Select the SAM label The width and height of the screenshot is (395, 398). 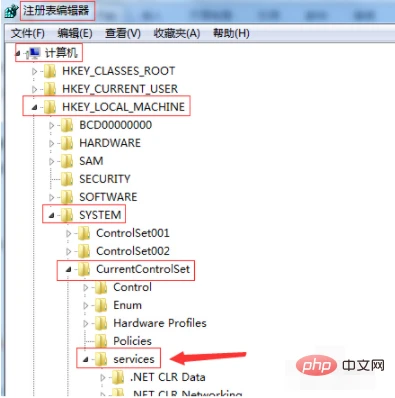(x=91, y=161)
